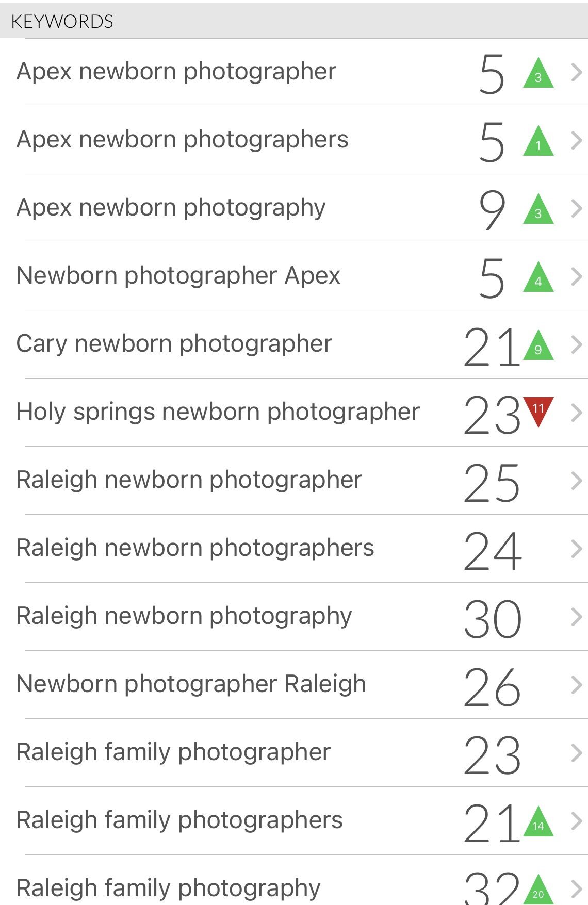Tap green up-9 triangle for Cary newborn photographer
This screenshot has height=905, width=588.
[538, 347]
